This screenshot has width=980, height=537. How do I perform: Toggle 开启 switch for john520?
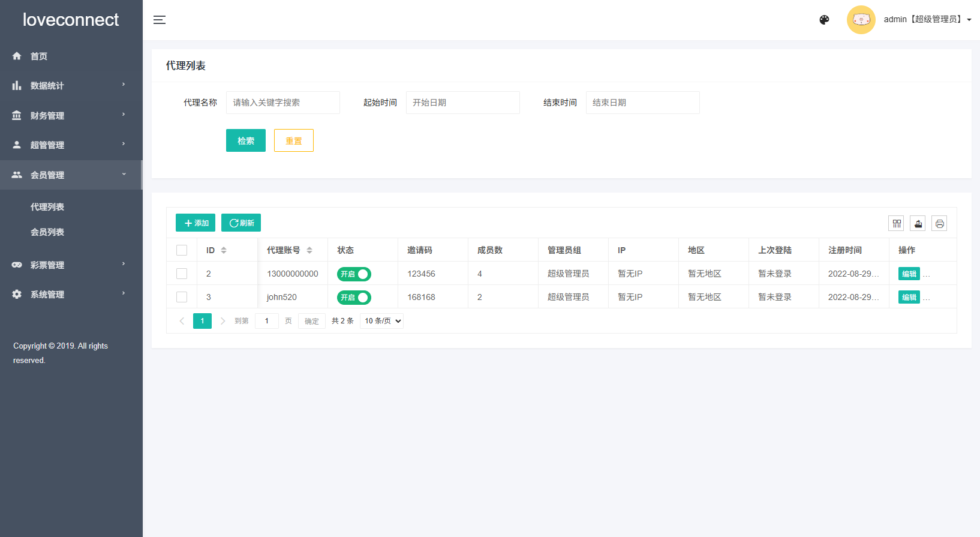pos(354,298)
